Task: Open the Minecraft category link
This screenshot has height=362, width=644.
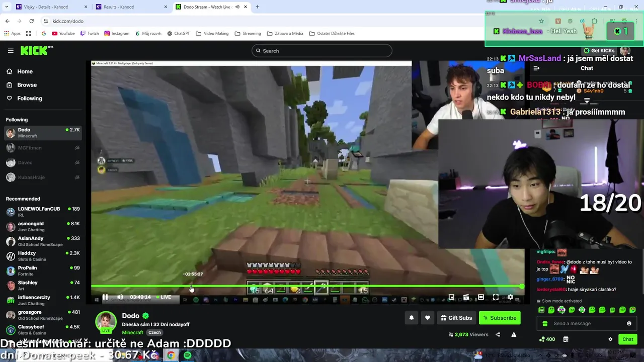Action: coord(133,332)
